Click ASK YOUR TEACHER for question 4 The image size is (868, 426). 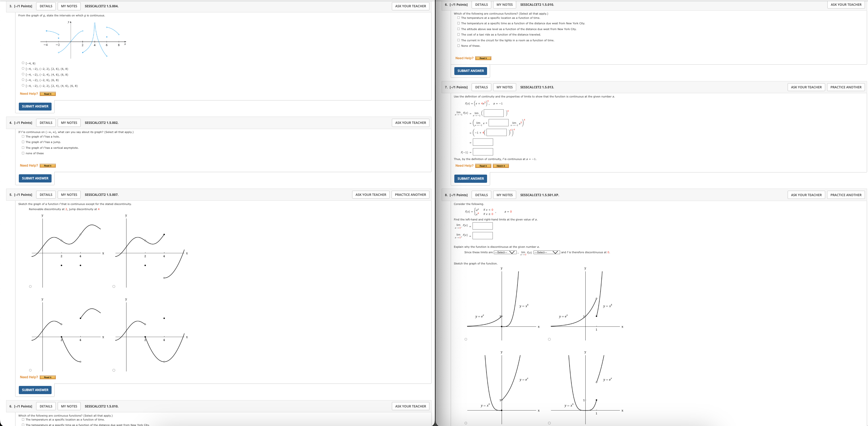pos(410,123)
